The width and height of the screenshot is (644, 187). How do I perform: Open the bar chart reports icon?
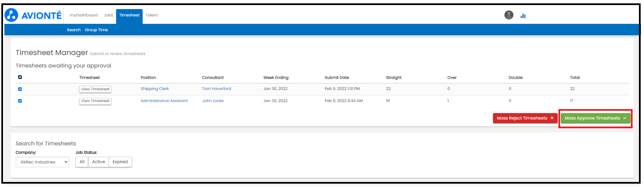tap(523, 16)
